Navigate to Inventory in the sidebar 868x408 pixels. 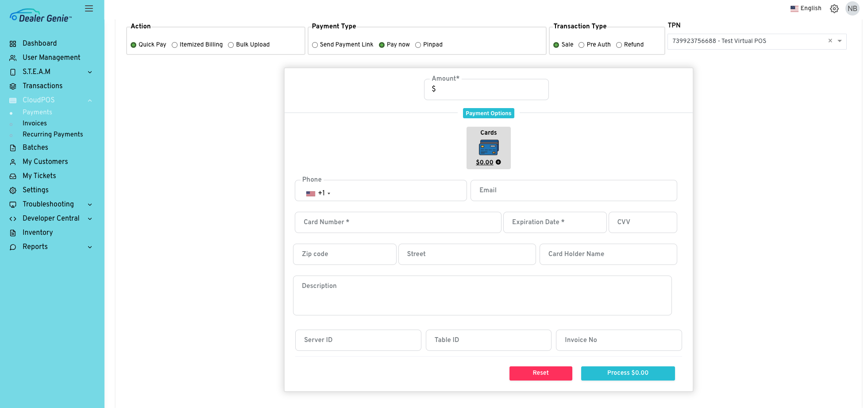coord(38,233)
